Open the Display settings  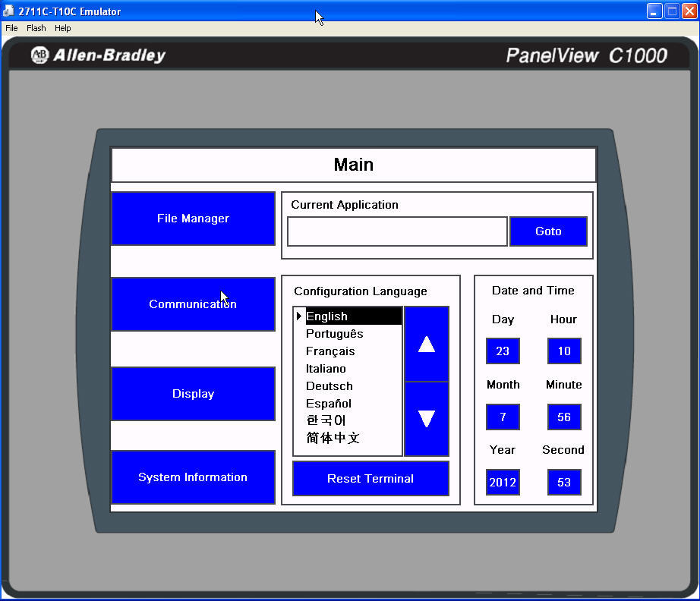(x=193, y=394)
